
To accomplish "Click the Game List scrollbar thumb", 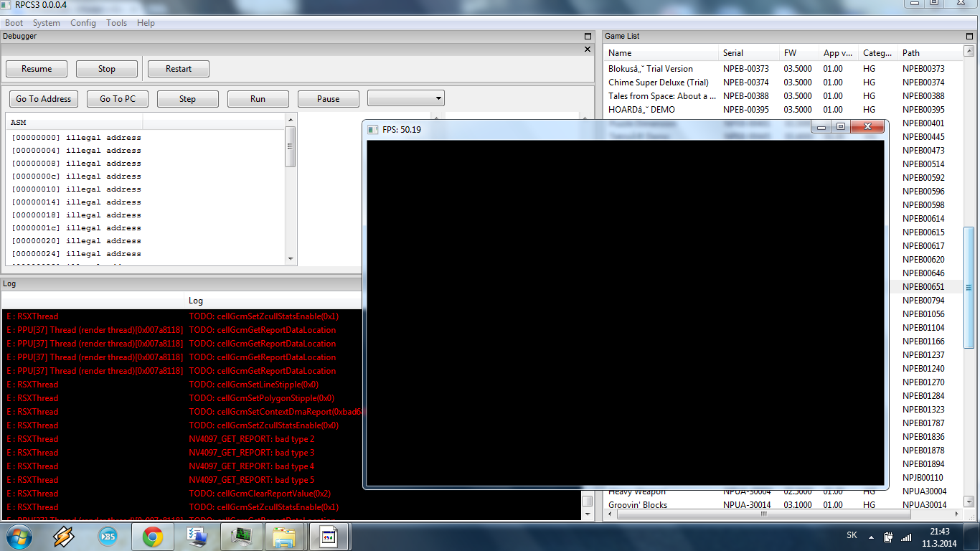I will 969,287.
